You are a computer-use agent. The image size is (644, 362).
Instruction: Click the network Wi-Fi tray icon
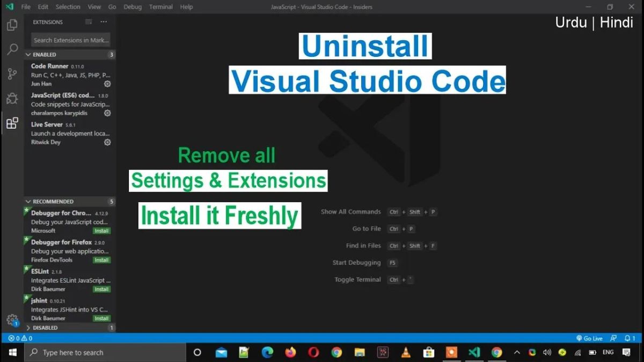[x=577, y=352]
